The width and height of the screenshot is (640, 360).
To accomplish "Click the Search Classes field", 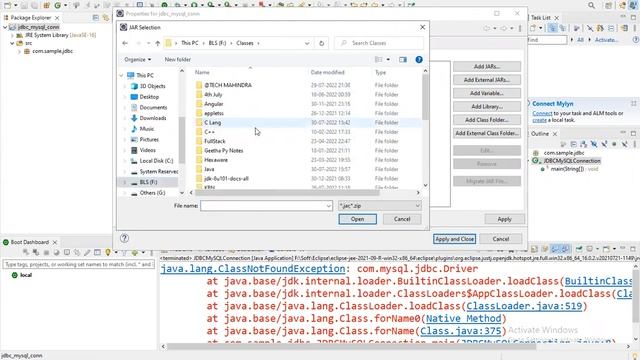I will 379,43.
